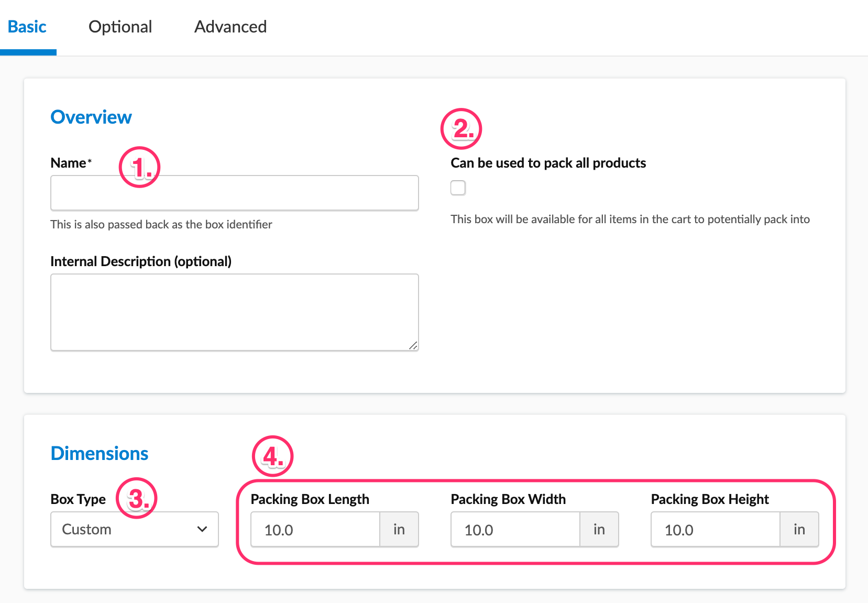Viewport: 868px width, 603px height.
Task: Click the numbered marker 2 annotation
Action: click(461, 129)
